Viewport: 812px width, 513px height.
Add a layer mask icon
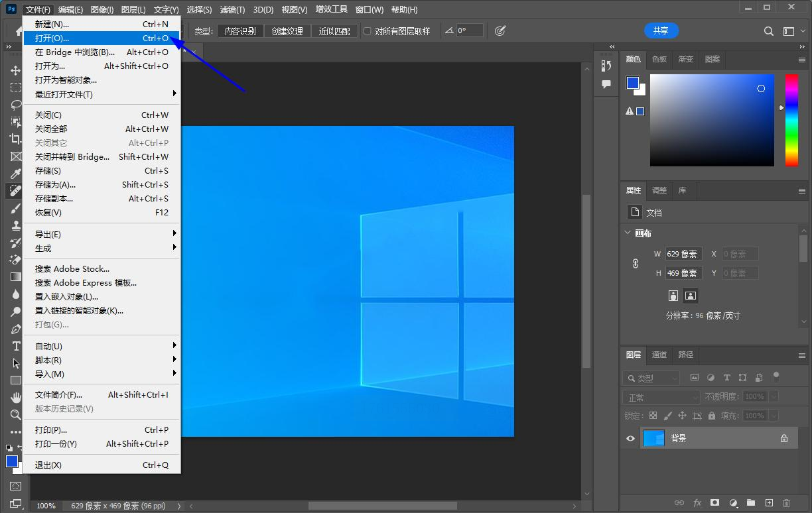click(x=715, y=503)
